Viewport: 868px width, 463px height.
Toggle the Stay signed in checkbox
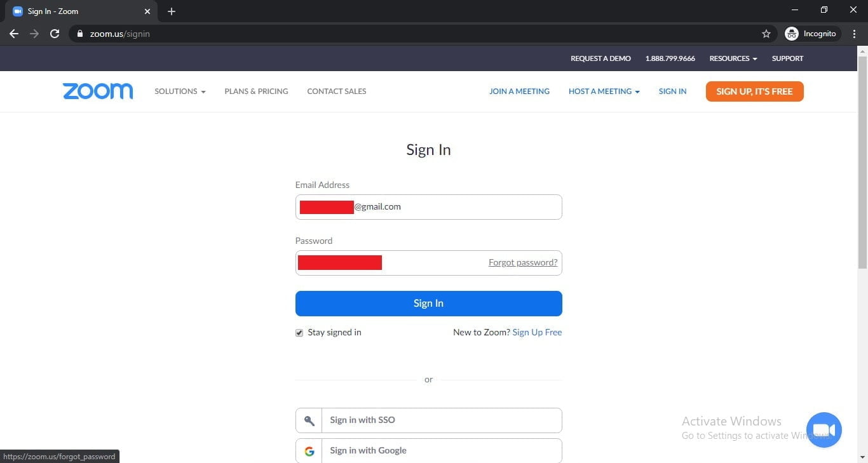[299, 333]
